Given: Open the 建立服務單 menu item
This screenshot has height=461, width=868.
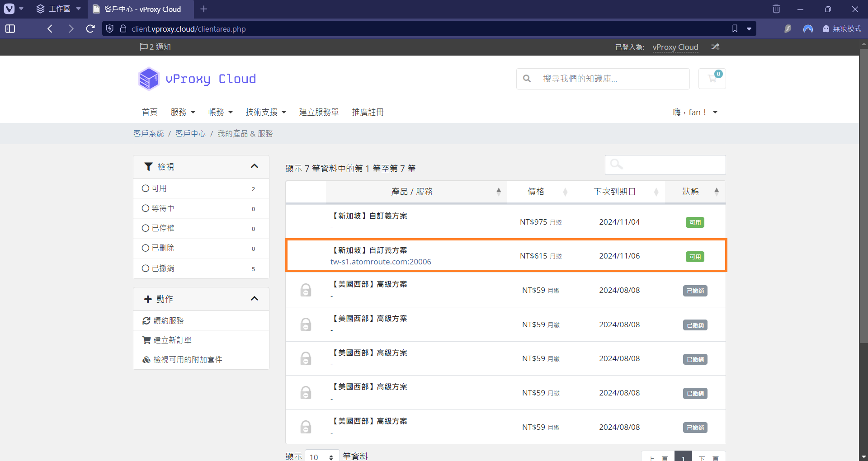Looking at the screenshot, I should pyautogui.click(x=319, y=112).
